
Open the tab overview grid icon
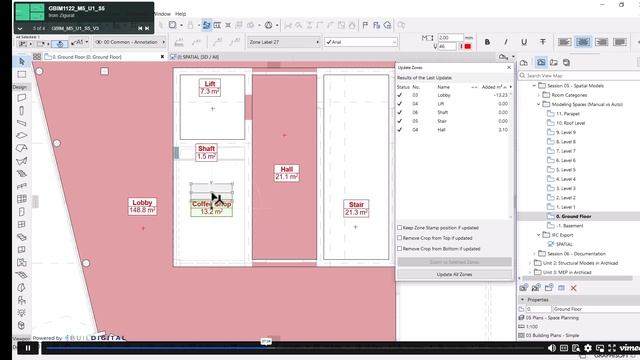pyautogui.click(x=37, y=57)
